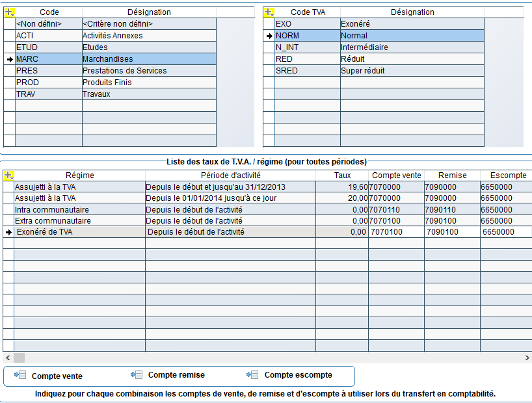This screenshot has width=532, height=403.
Task: Click the Compte vente column header
Action: (x=396, y=175)
